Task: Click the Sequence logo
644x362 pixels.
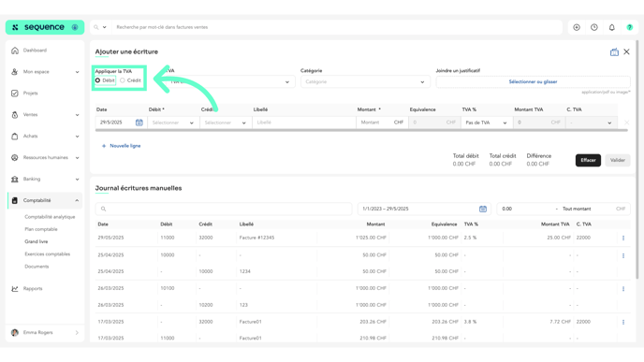Action: (x=44, y=27)
